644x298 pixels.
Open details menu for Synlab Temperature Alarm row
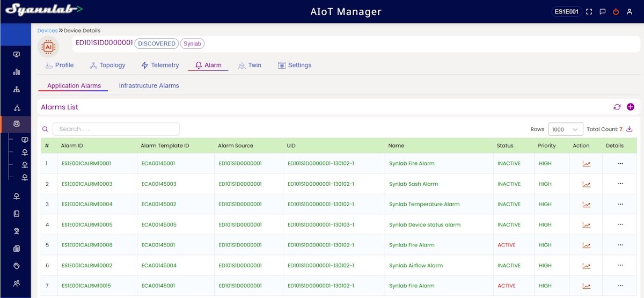(620, 204)
